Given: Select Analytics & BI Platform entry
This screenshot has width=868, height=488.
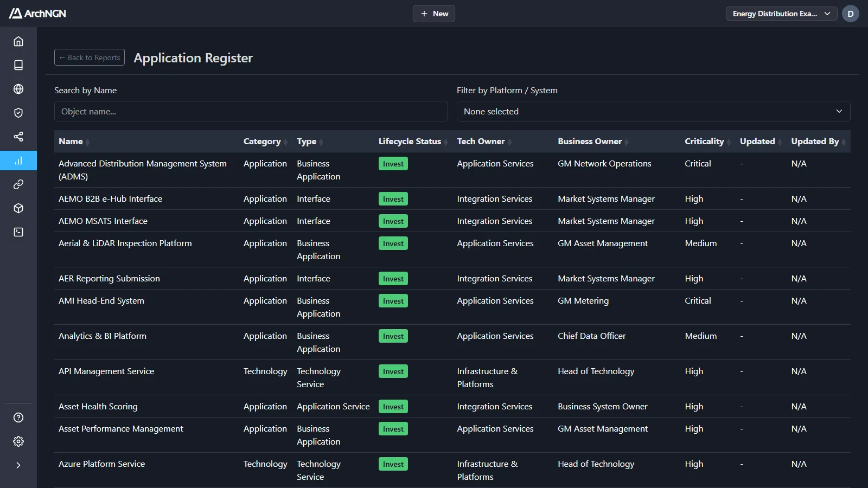Looking at the screenshot, I should pyautogui.click(x=103, y=336).
